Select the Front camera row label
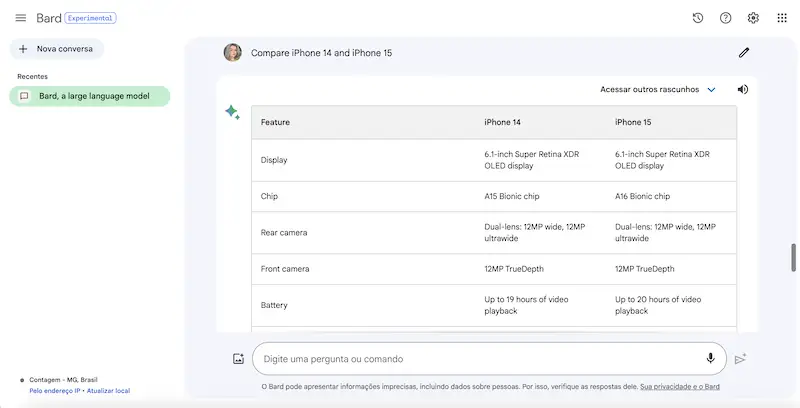The height and width of the screenshot is (408, 800). click(x=285, y=269)
